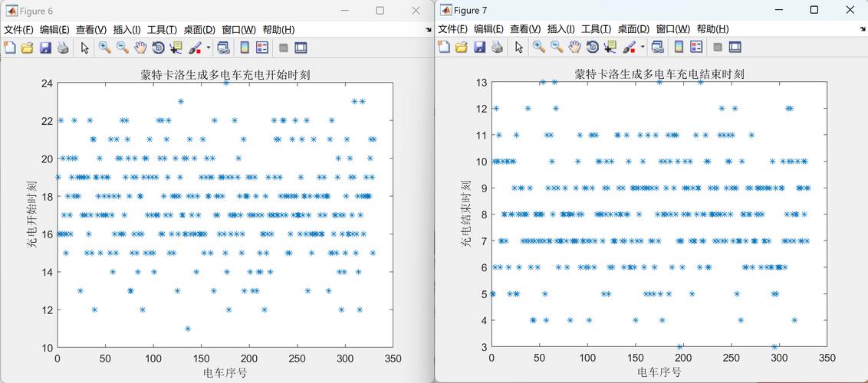Image resolution: width=868 pixels, height=383 pixels.
Task: Toggle Insert Legend in Figure 7
Action: [696, 47]
